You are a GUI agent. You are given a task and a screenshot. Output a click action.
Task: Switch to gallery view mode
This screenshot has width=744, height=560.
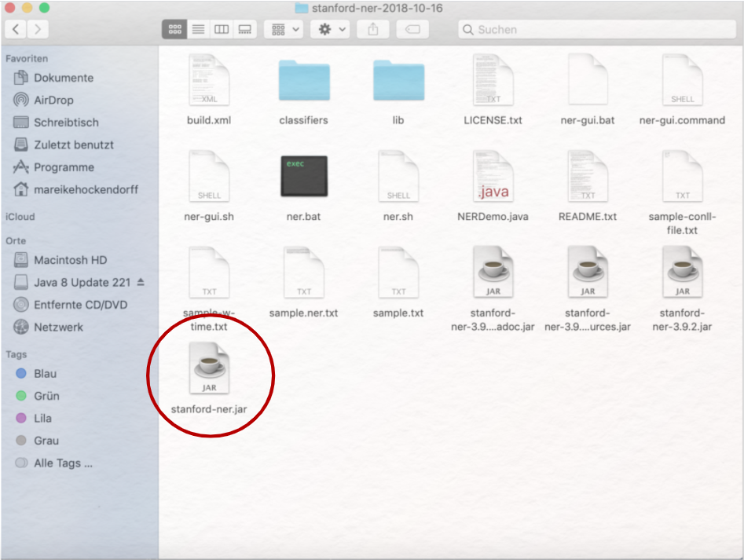tap(245, 29)
